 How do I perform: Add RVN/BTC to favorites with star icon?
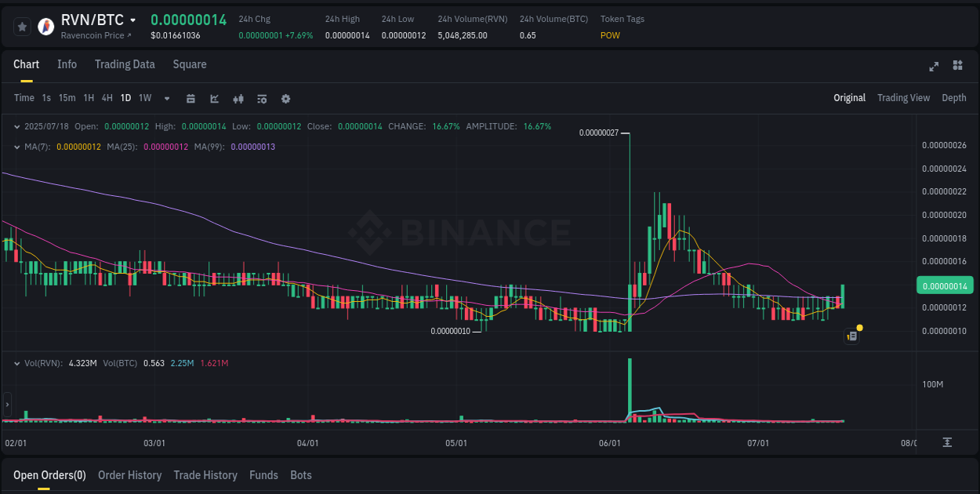tap(22, 27)
